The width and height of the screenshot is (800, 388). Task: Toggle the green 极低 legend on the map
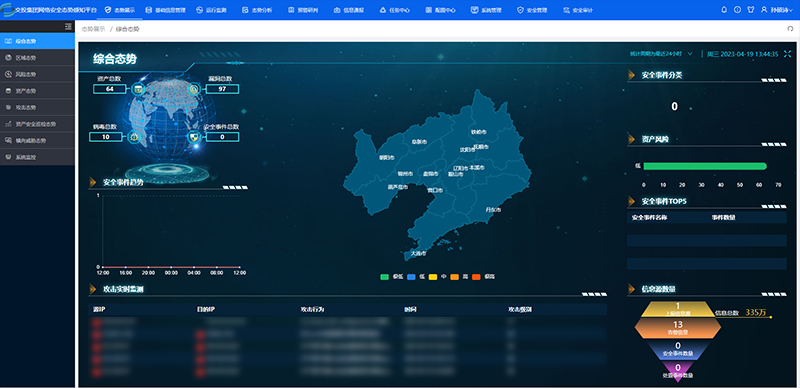point(391,277)
